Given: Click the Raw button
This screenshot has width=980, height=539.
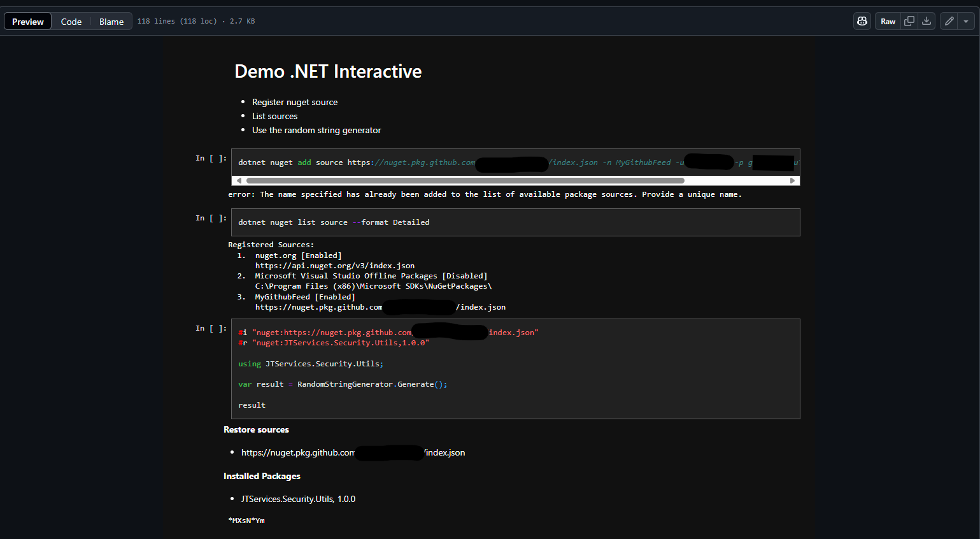Looking at the screenshot, I should coord(888,21).
